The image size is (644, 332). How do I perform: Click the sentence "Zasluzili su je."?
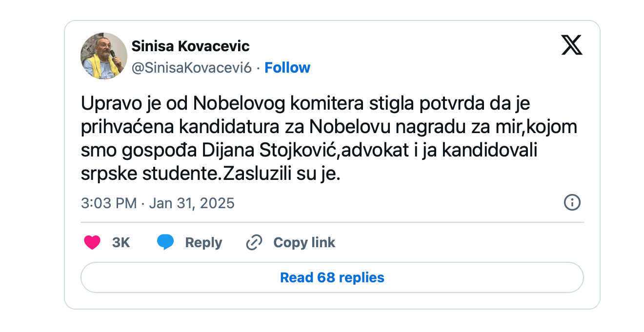(281, 174)
